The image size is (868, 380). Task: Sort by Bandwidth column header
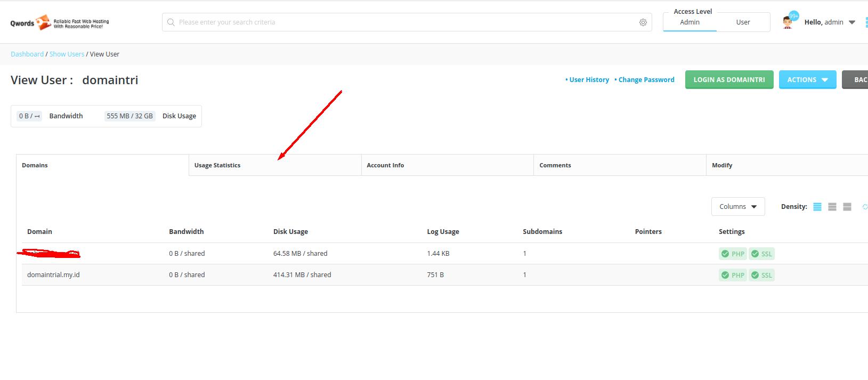pos(186,231)
